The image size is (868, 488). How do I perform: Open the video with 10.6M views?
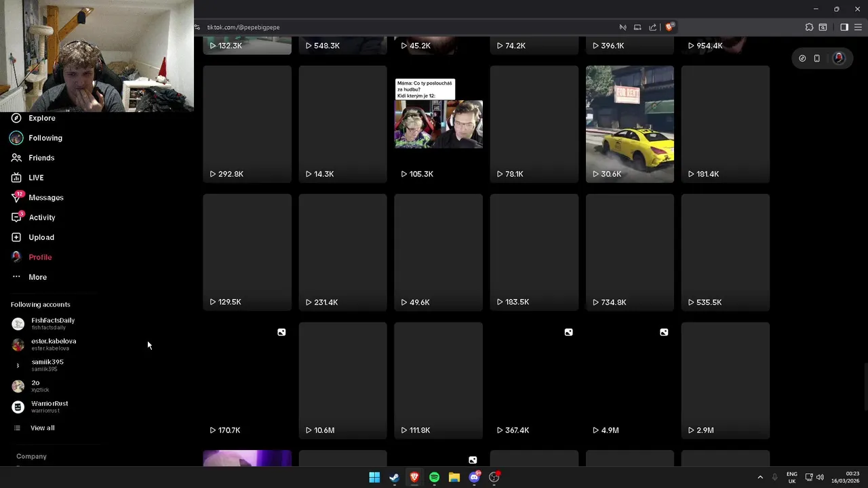click(x=342, y=380)
